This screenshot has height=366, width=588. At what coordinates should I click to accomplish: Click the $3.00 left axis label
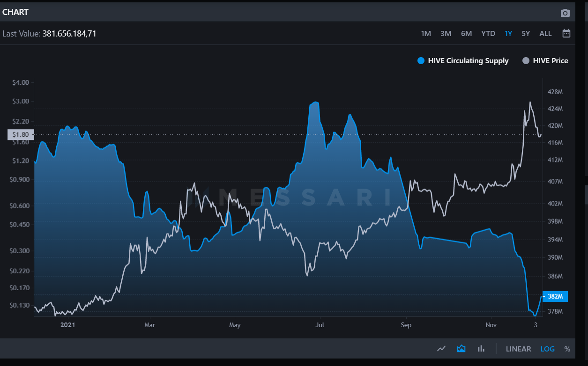pyautogui.click(x=21, y=101)
